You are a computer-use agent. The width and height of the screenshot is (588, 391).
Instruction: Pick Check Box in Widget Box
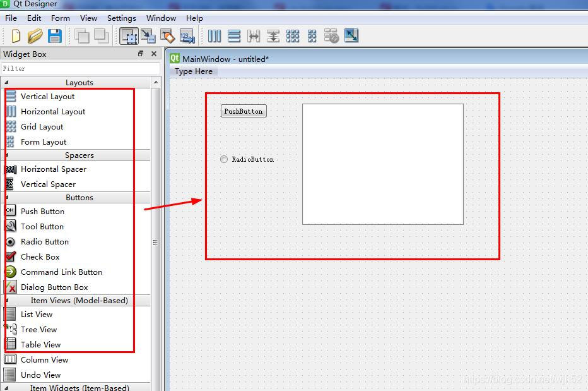point(40,257)
